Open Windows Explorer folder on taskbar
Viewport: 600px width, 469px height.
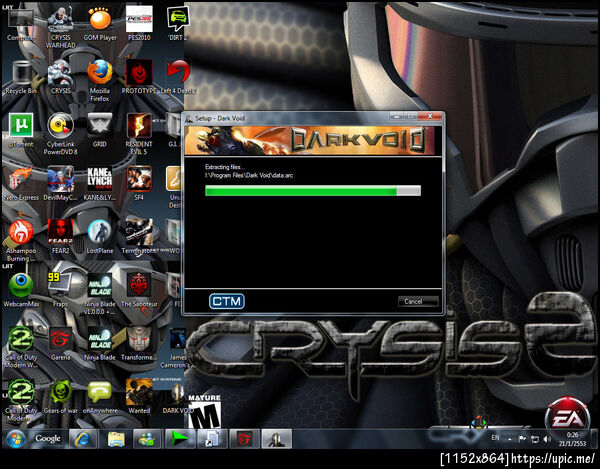coord(116,439)
